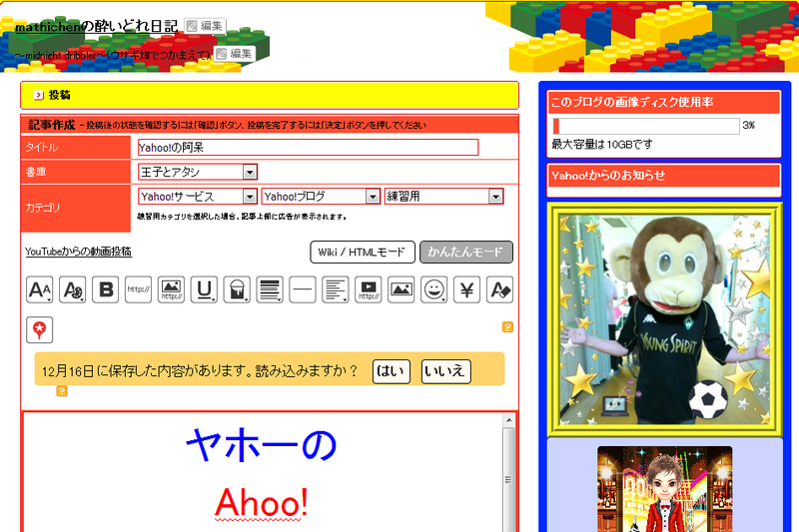Screen dimensions: 799x532
Task: Click はい to load saved content
Action: [392, 371]
